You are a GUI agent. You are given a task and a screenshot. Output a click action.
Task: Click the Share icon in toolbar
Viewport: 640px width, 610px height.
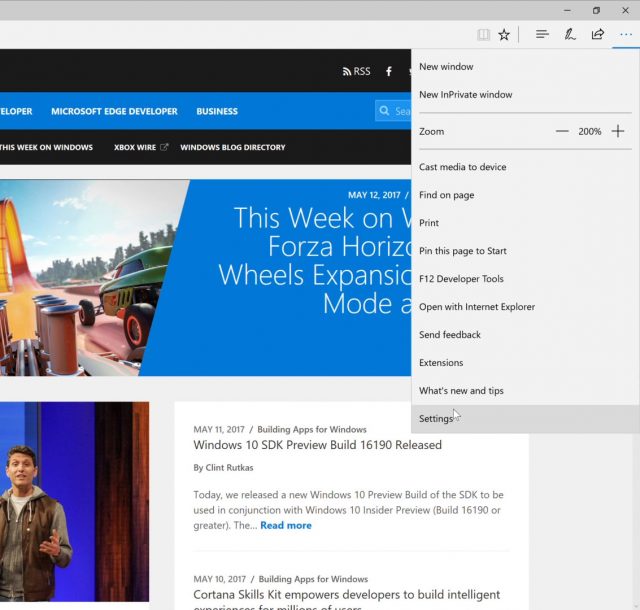point(598,34)
